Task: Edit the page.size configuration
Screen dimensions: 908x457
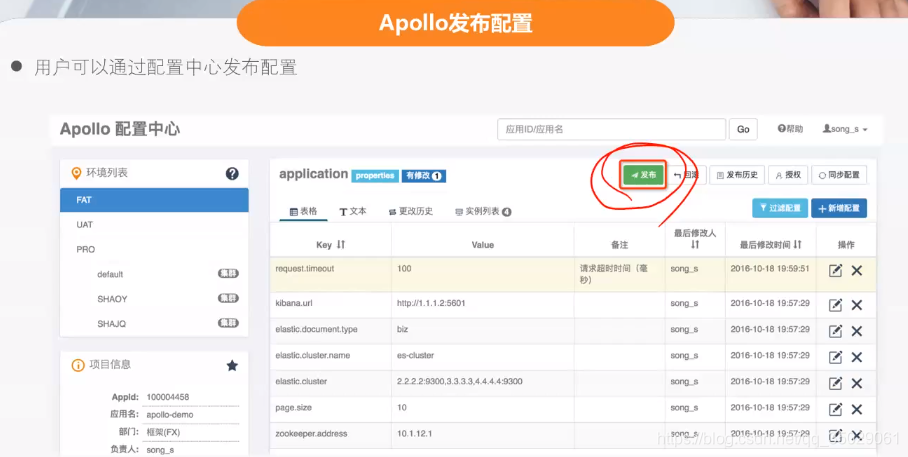Action: [x=835, y=410]
